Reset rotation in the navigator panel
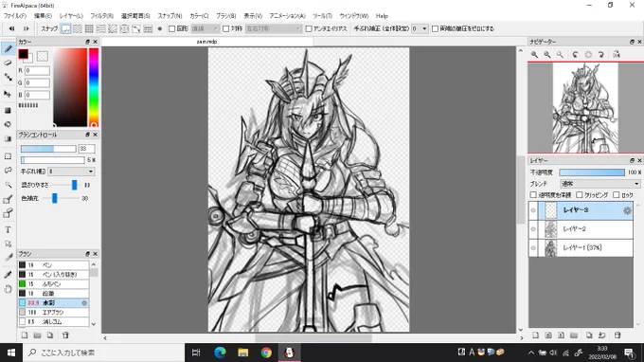The width and height of the screenshot is (644, 362). coord(588,54)
